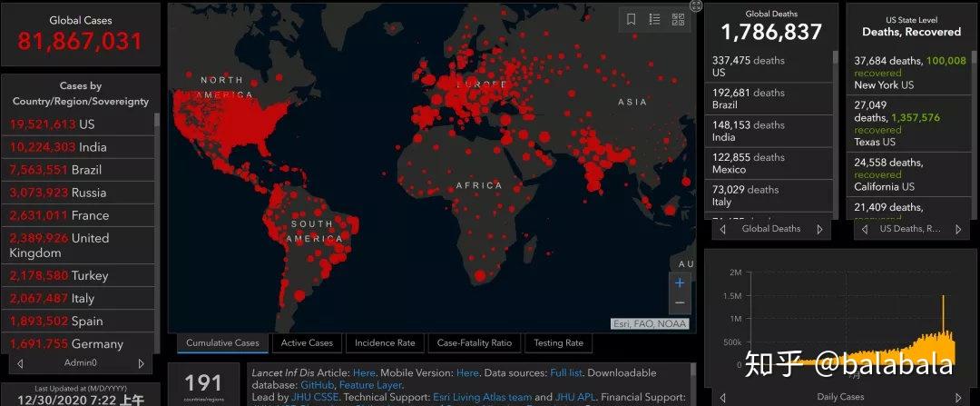The image size is (980, 406).
Task: Click New York US state deaths entry
Action: click(909, 73)
